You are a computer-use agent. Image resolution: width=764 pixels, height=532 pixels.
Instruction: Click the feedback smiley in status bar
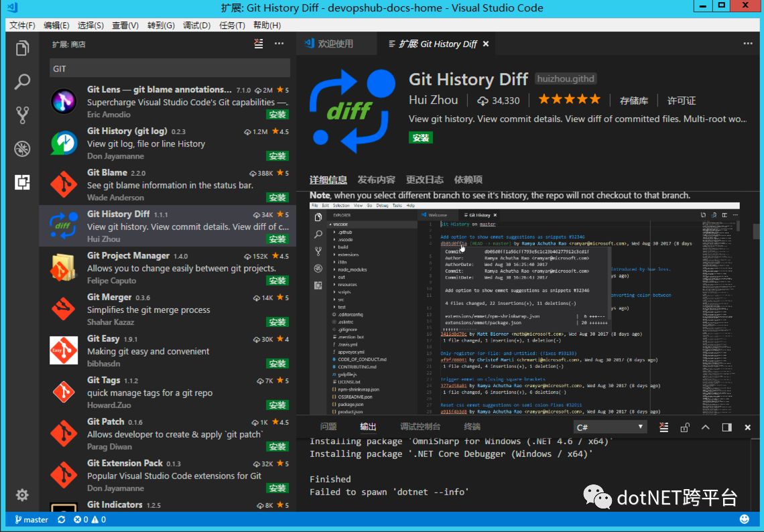pyautogui.click(x=744, y=519)
